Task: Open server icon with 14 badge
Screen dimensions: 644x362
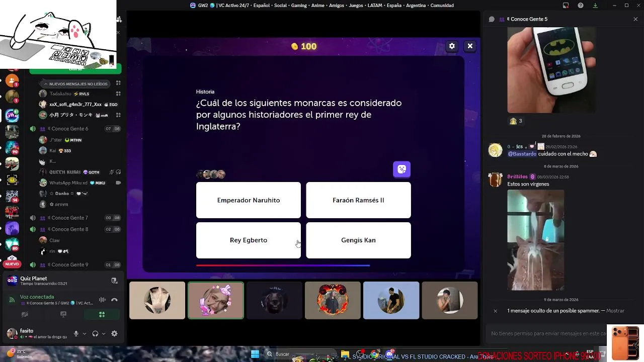Action: click(12, 197)
